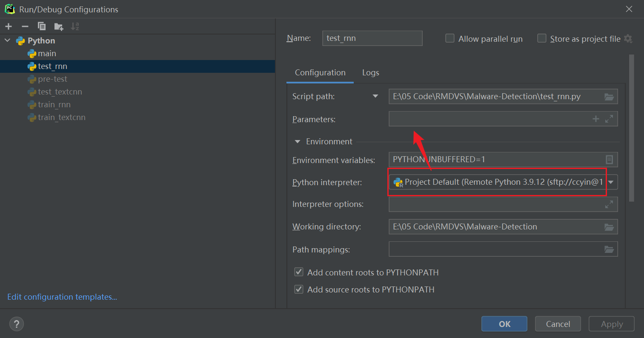Sort configurations alphabetically icon
The image size is (644, 338).
(75, 26)
